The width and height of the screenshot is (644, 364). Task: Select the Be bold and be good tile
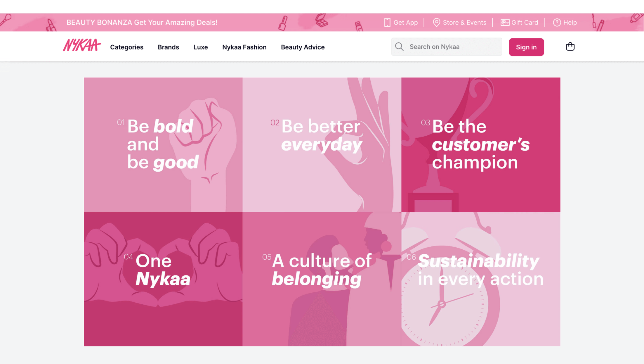point(163,145)
